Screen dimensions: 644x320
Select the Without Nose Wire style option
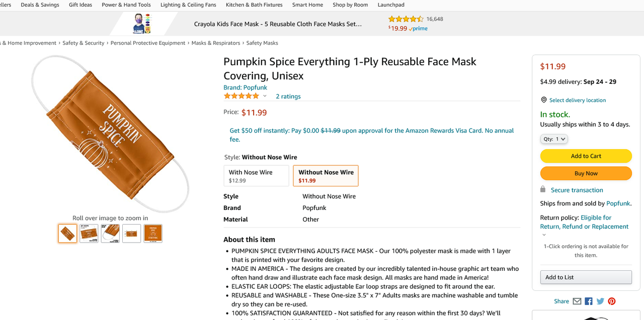326,176
